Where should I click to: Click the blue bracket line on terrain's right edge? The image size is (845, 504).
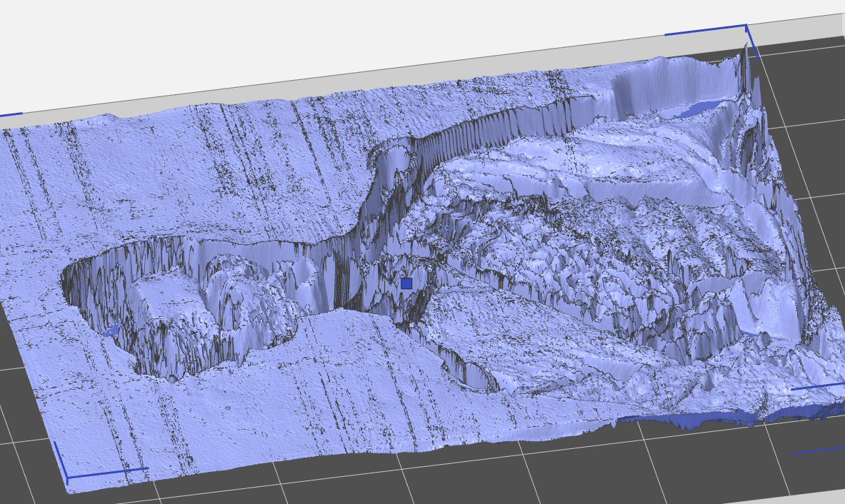click(x=819, y=387)
